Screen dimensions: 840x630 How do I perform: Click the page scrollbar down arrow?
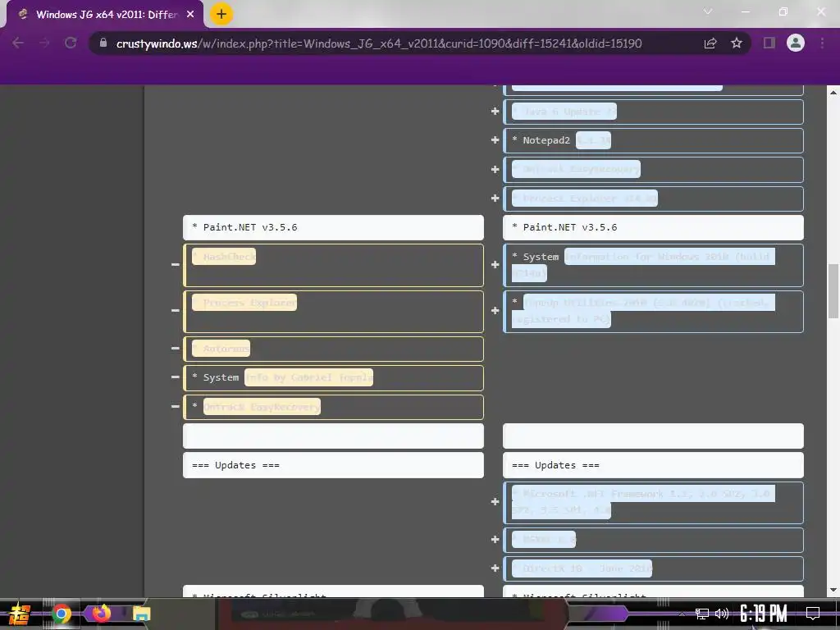pyautogui.click(x=833, y=590)
